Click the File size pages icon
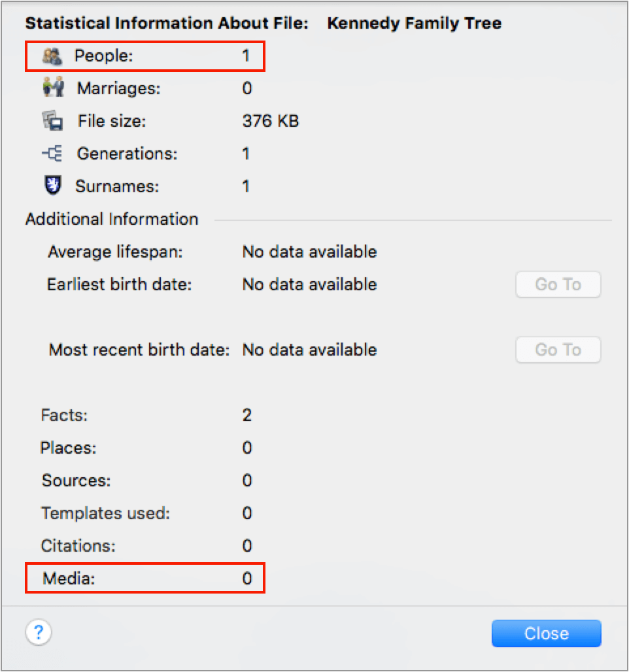The image size is (629, 672). [x=53, y=121]
